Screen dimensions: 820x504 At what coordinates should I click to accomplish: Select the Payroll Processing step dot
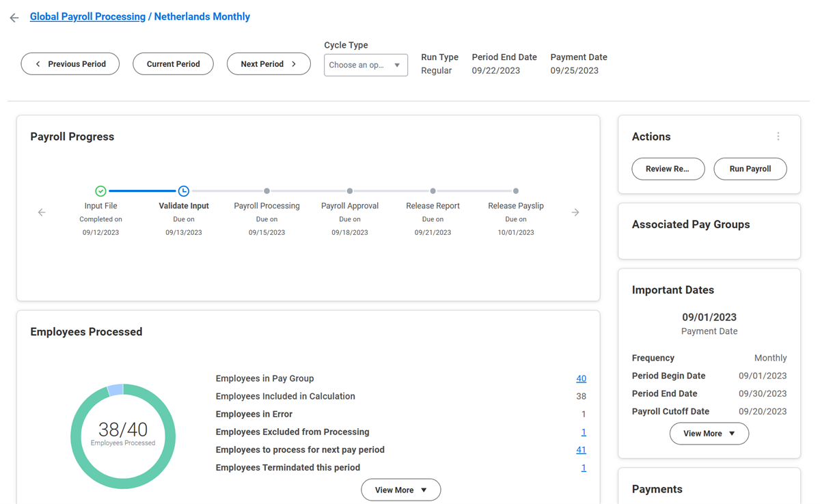coord(266,191)
